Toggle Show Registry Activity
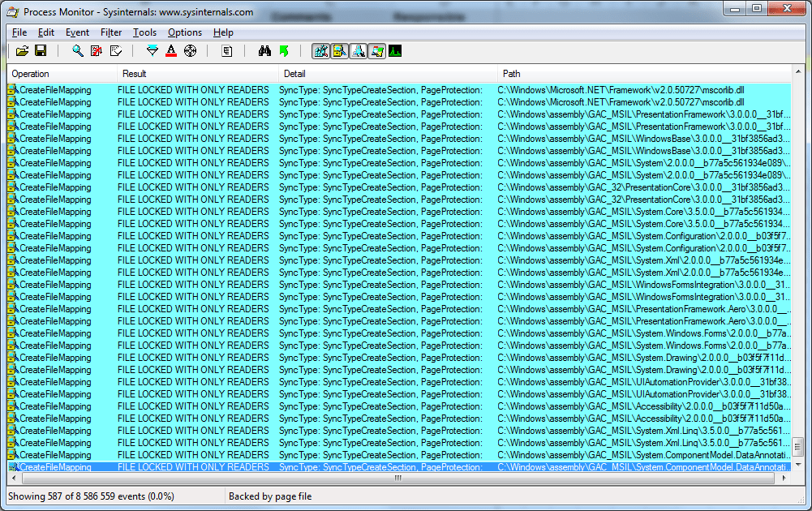Viewport: 812px width, 511px height. (x=321, y=51)
